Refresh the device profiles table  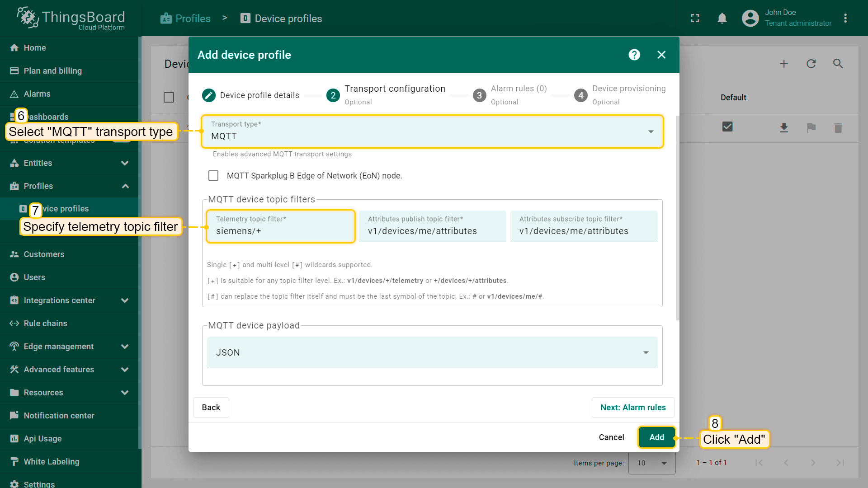coord(811,64)
